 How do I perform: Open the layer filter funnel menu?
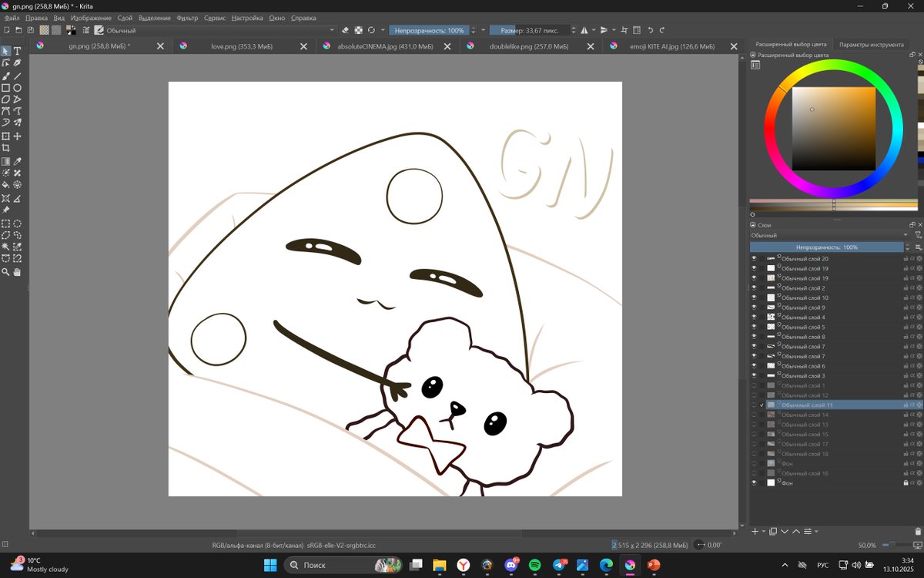tap(918, 235)
